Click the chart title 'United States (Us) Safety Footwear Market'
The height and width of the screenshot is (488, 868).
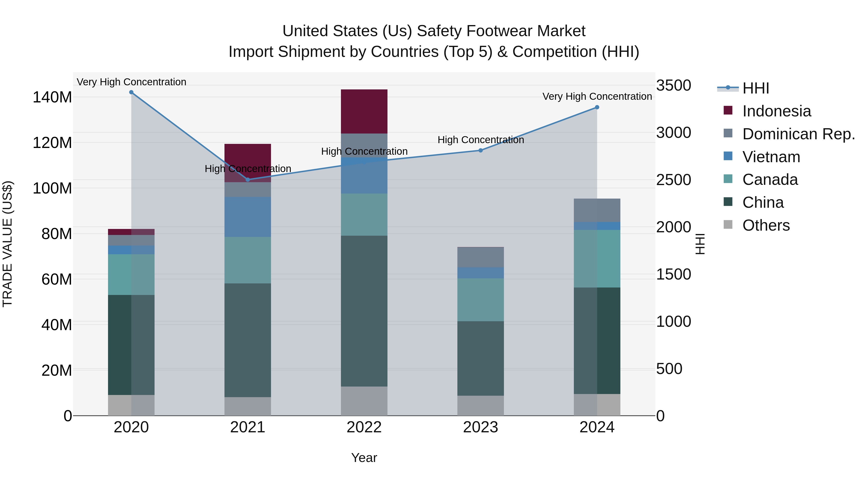[434, 31]
